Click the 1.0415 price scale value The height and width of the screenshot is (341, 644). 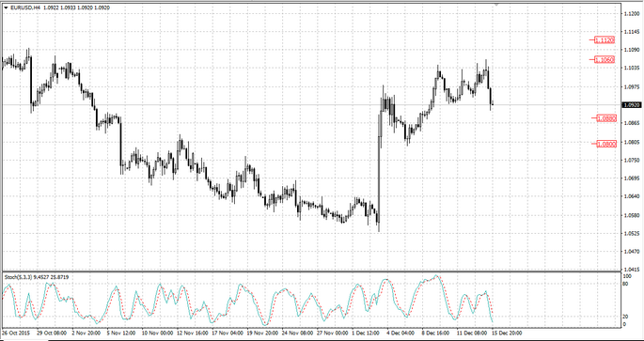(x=631, y=270)
